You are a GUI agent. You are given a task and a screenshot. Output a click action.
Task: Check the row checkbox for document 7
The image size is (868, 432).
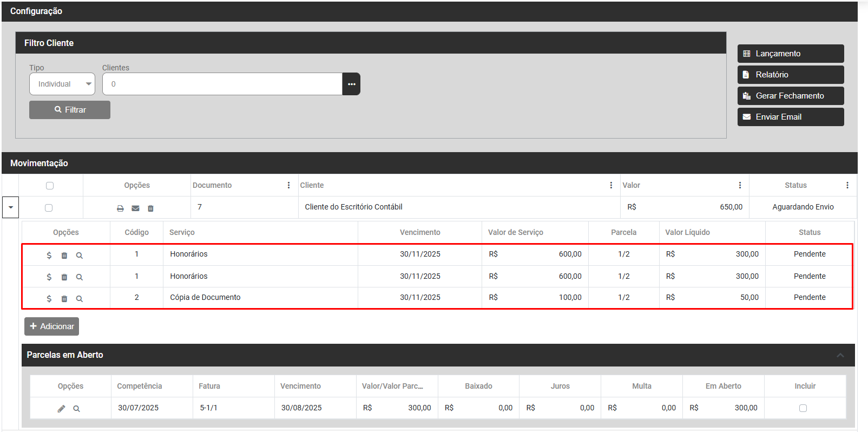[49, 208]
